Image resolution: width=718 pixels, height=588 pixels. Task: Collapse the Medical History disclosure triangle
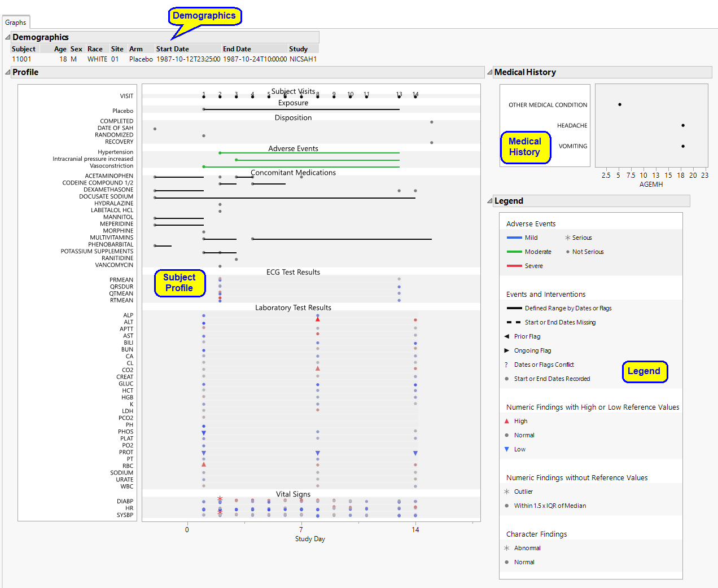point(490,72)
